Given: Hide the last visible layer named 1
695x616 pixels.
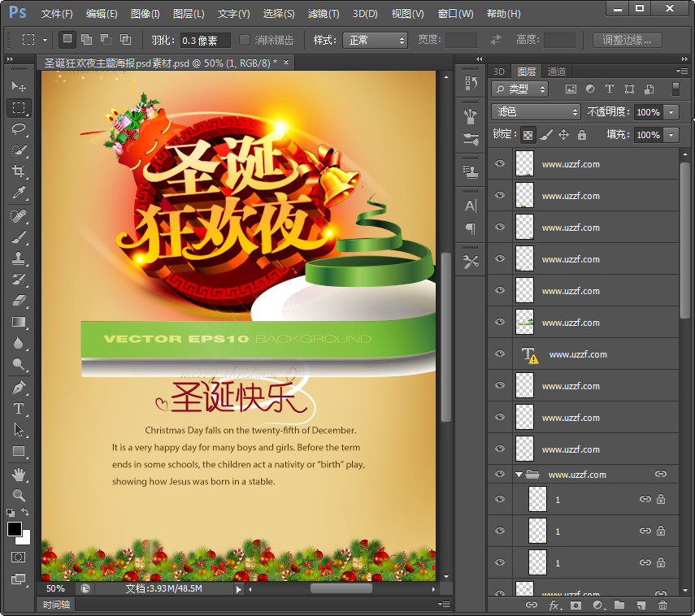Looking at the screenshot, I should pos(500,562).
